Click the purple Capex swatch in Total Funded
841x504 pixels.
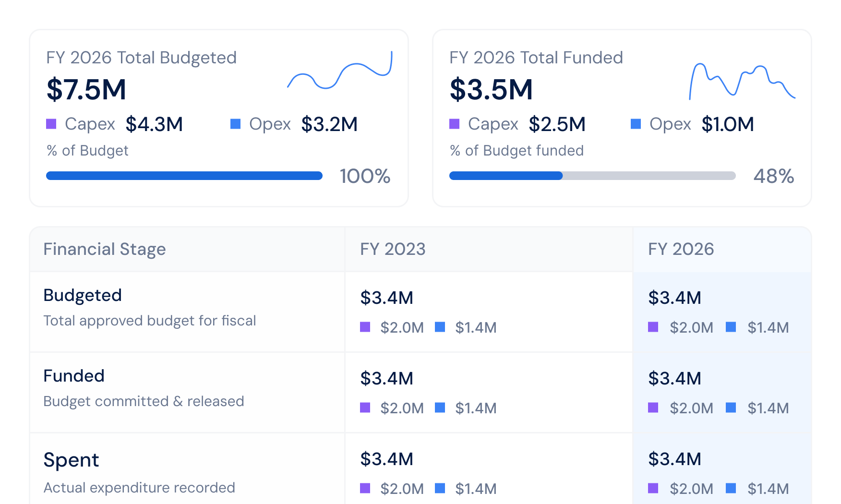455,124
